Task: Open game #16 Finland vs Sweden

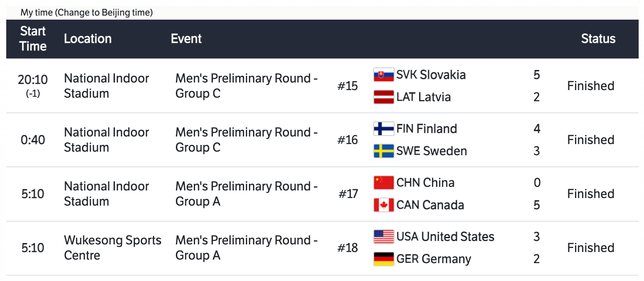Action: click(347, 140)
